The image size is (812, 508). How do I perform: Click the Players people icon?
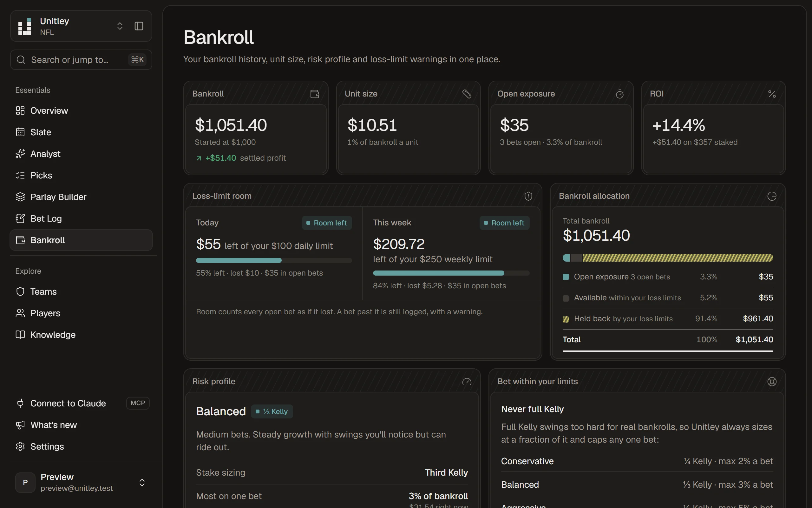tap(20, 313)
